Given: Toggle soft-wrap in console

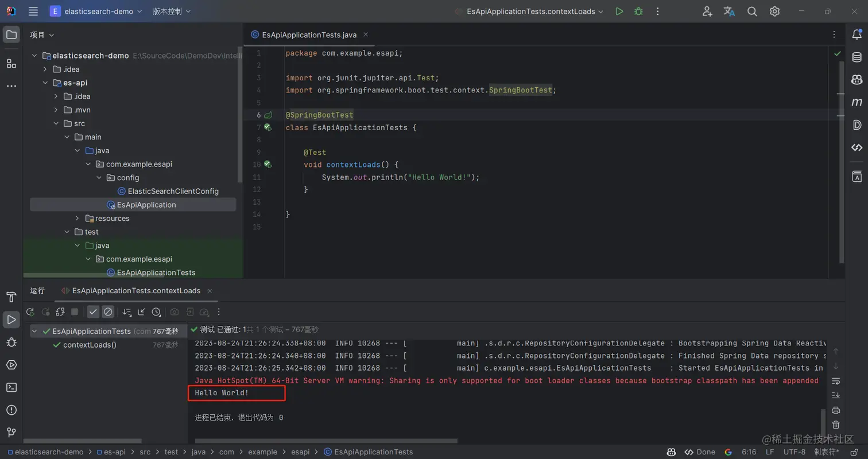Looking at the screenshot, I should pos(836,380).
